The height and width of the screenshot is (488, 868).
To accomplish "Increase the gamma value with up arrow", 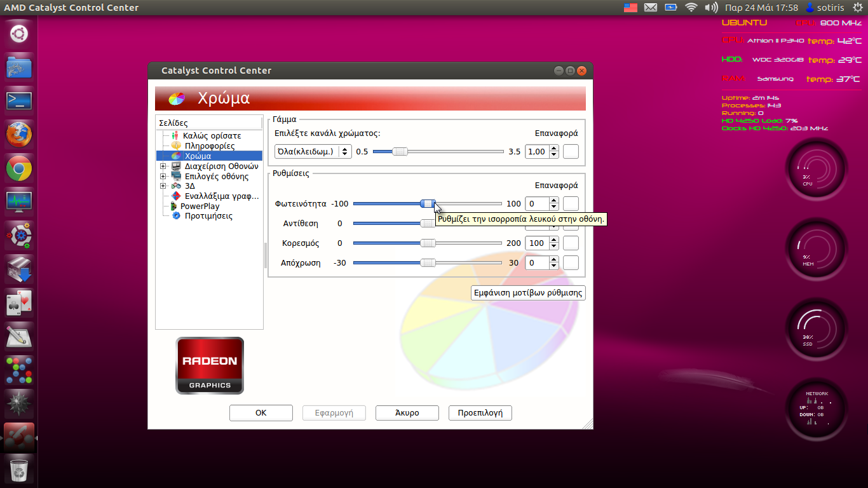I will pyautogui.click(x=554, y=148).
